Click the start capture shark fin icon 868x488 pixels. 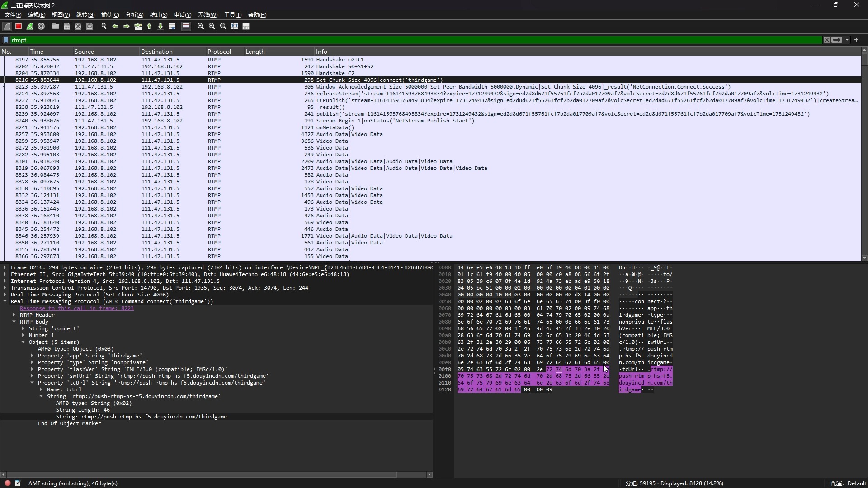pos(7,27)
